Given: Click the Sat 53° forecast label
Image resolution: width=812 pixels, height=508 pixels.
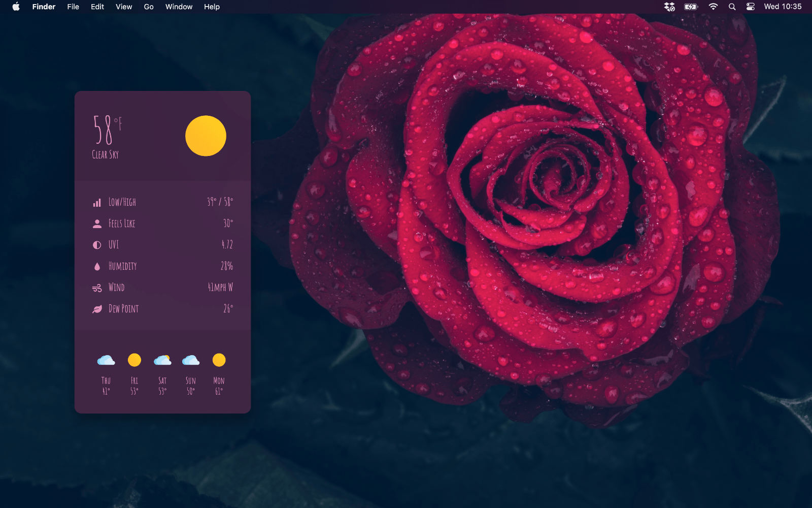Looking at the screenshot, I should (162, 386).
